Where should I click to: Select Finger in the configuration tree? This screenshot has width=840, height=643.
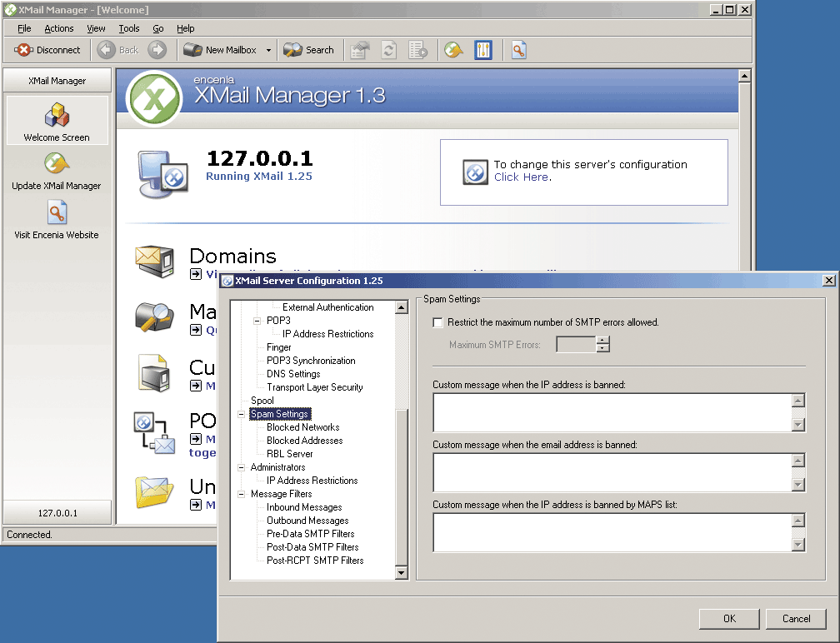click(278, 347)
